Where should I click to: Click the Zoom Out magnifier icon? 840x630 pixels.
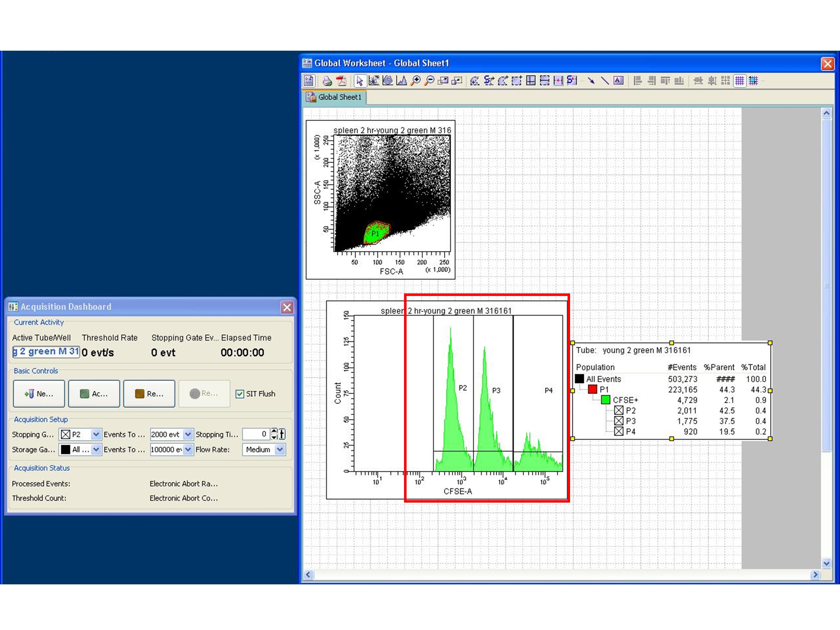point(430,81)
